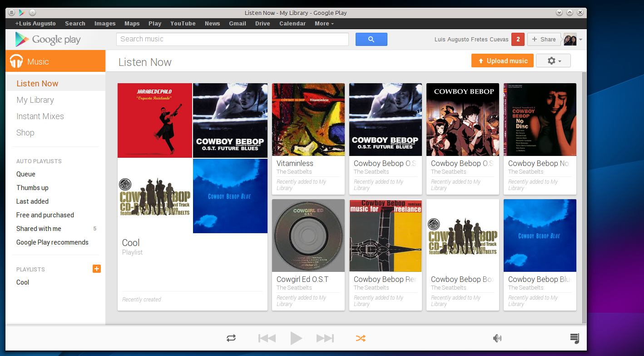This screenshot has height=356, width=644.
Task: Click The Seatbelts artist under Vitaminless
Action: tap(294, 172)
